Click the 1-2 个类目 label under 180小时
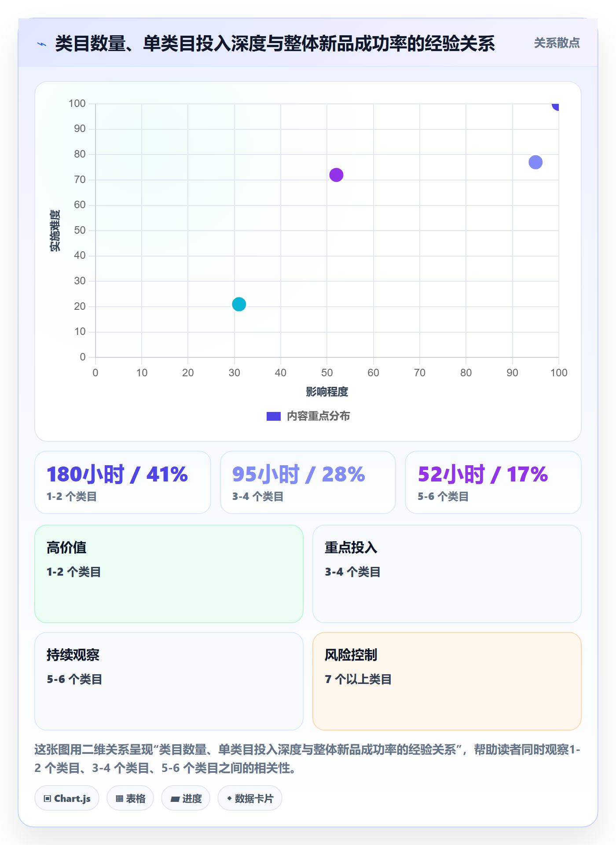 pos(72,497)
